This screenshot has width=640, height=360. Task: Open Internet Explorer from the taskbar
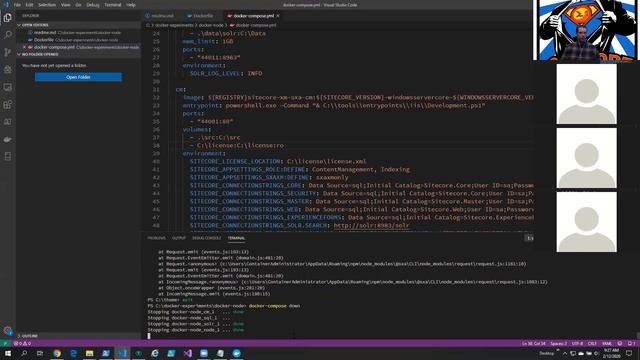point(155,353)
